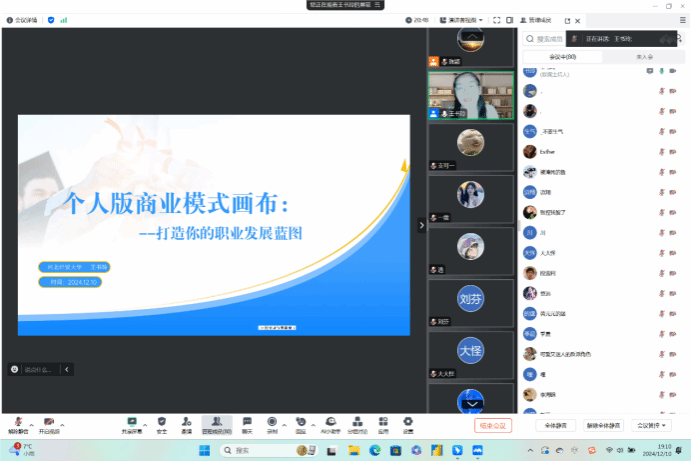Click the Unmute All button
692x462 pixels.
(604, 426)
